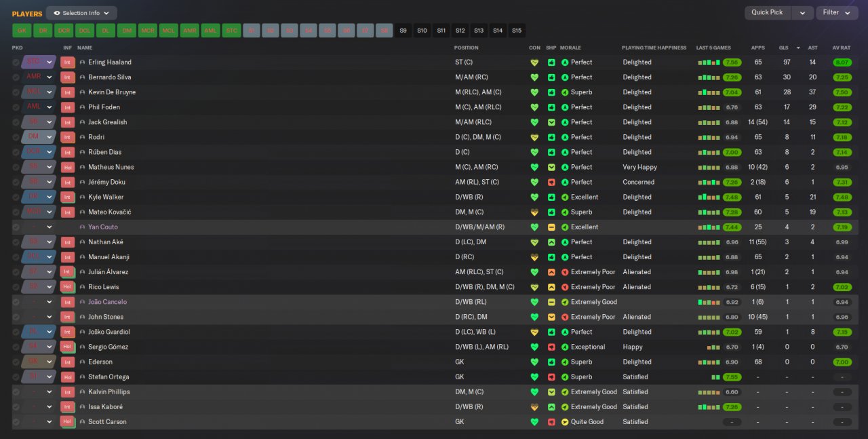Click Rico Lewis position D/WB (R), DM, M (C)
The image size is (868, 439).
(x=485, y=287)
